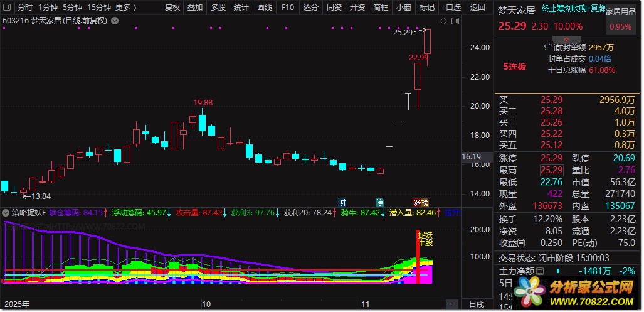This screenshot has height=312, width=644.
Task: Open F10 company information
Action: tap(287, 8)
